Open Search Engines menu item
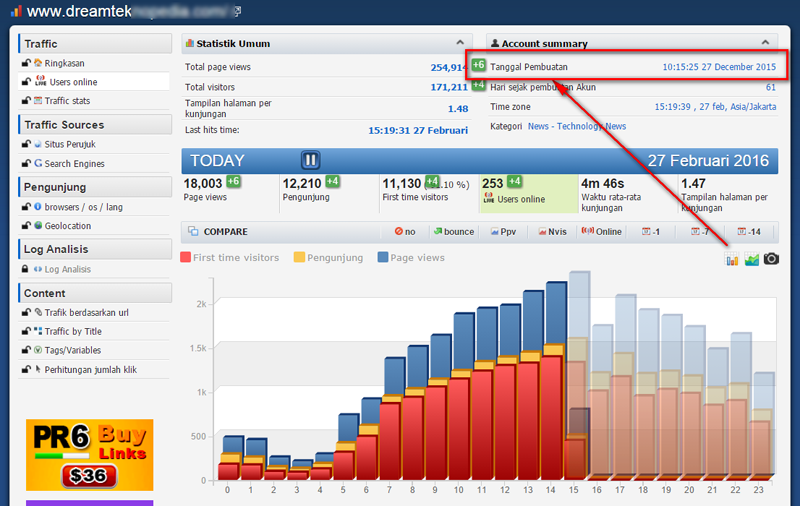This screenshot has height=506, width=800. pyautogui.click(x=73, y=163)
